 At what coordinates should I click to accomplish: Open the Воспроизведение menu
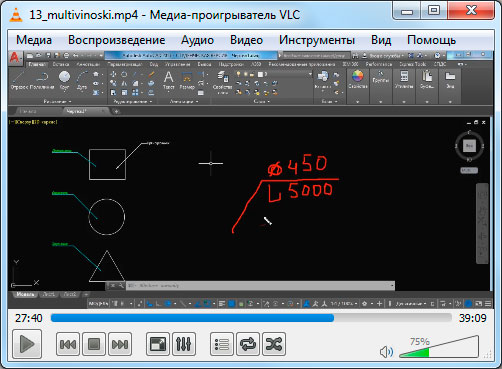pos(116,40)
